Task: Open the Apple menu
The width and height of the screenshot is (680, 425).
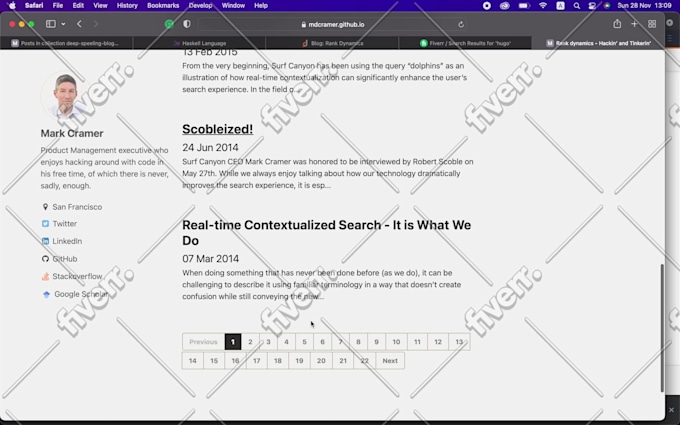Action: point(12,6)
